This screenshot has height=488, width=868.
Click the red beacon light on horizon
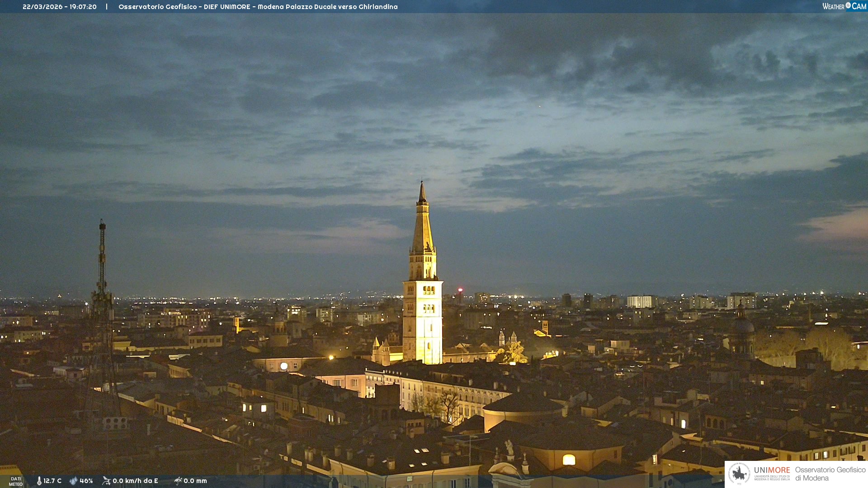(460, 290)
